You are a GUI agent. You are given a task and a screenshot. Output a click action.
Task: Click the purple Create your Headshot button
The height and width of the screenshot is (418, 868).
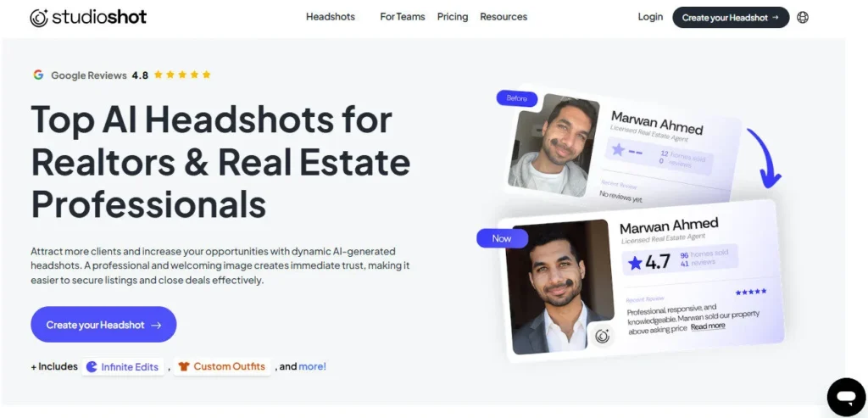pos(103,325)
